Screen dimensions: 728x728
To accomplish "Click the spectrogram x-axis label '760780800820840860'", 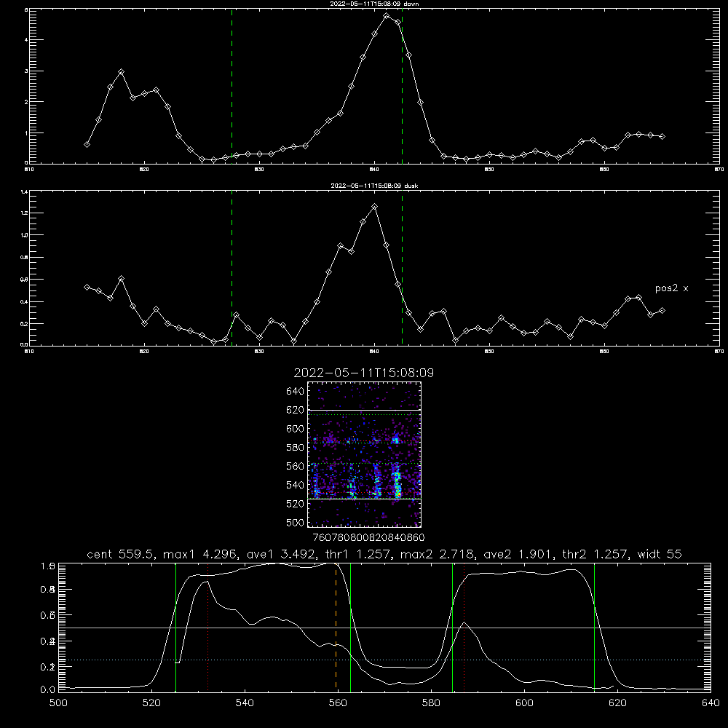I will pyautogui.click(x=368, y=538).
